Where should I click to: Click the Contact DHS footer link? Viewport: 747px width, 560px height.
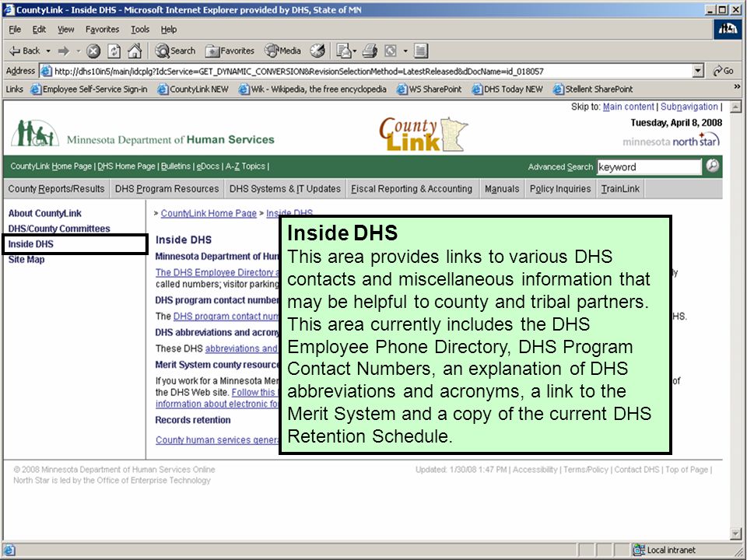click(637, 470)
